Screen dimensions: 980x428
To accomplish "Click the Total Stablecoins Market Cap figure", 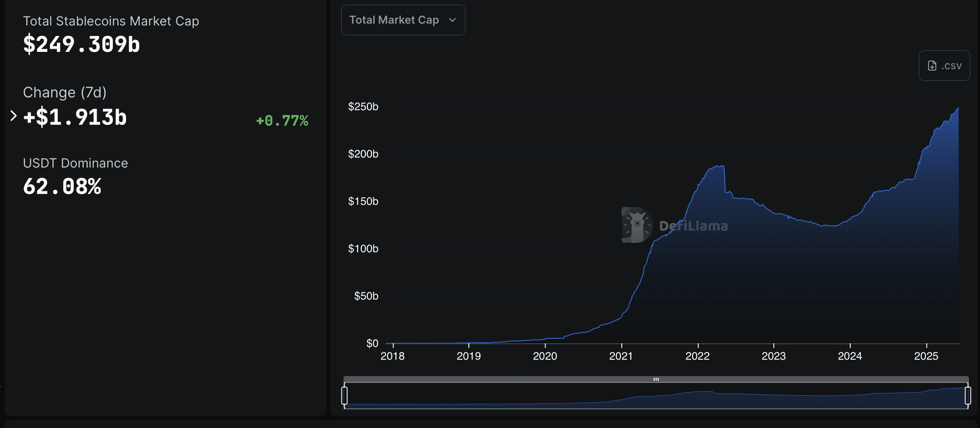I will click(81, 44).
